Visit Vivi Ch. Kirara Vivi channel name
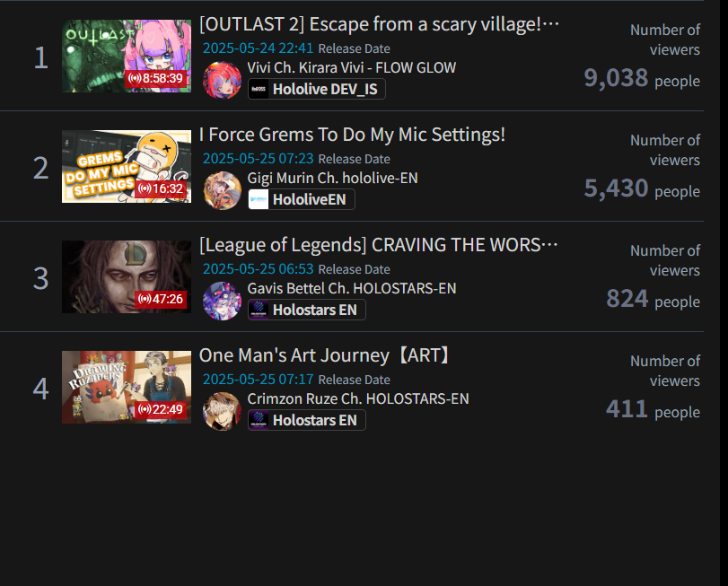Image resolution: width=728 pixels, height=586 pixels. pos(352,67)
